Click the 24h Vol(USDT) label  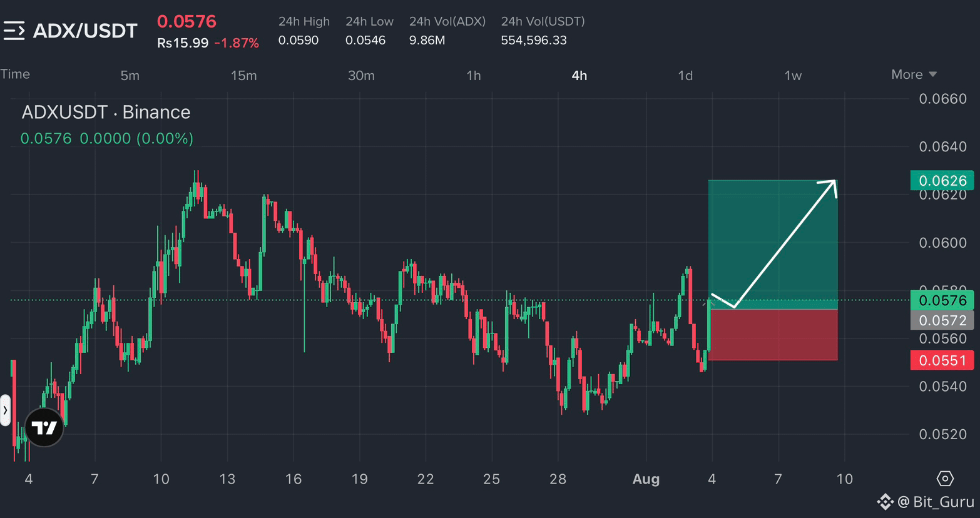543,21
